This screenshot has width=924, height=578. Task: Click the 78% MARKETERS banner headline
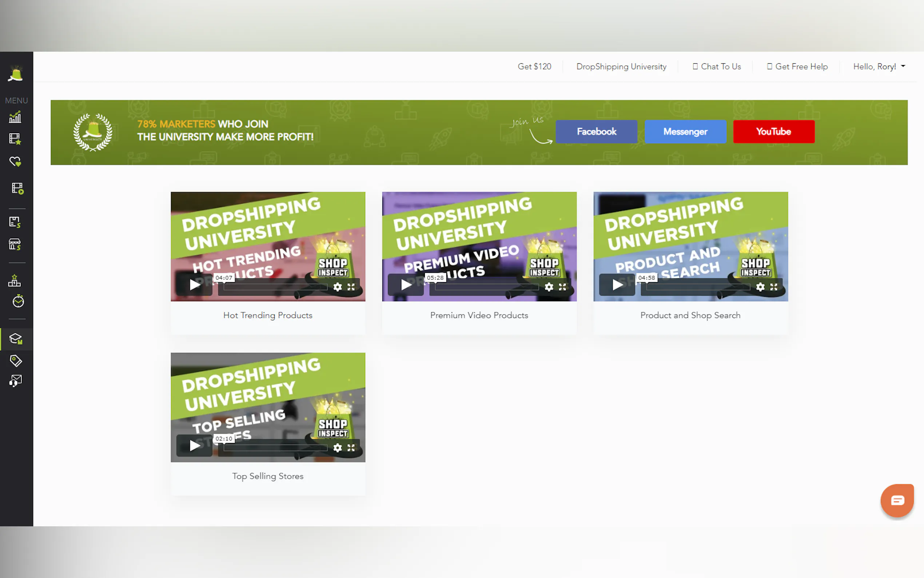[226, 130]
